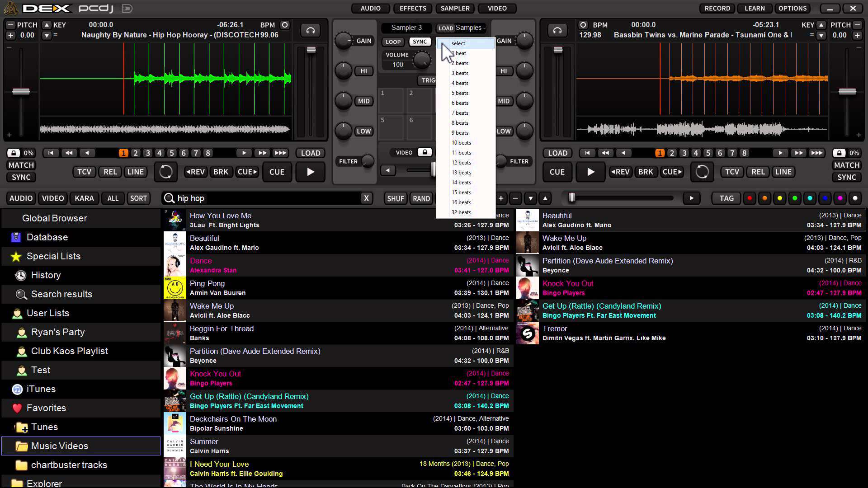Play preview player arrow button
Image resolution: width=868 pixels, height=488 pixels.
(x=691, y=198)
